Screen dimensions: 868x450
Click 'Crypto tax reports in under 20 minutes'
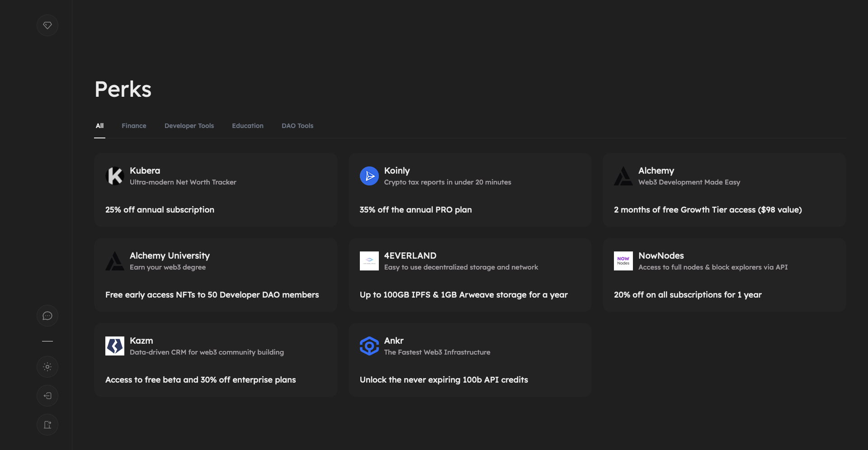pos(448,182)
